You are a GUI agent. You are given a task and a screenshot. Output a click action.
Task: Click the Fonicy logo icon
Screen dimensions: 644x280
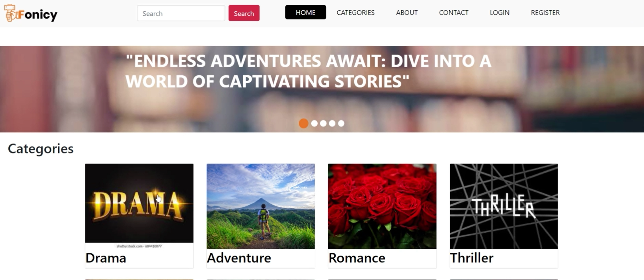pos(10,13)
